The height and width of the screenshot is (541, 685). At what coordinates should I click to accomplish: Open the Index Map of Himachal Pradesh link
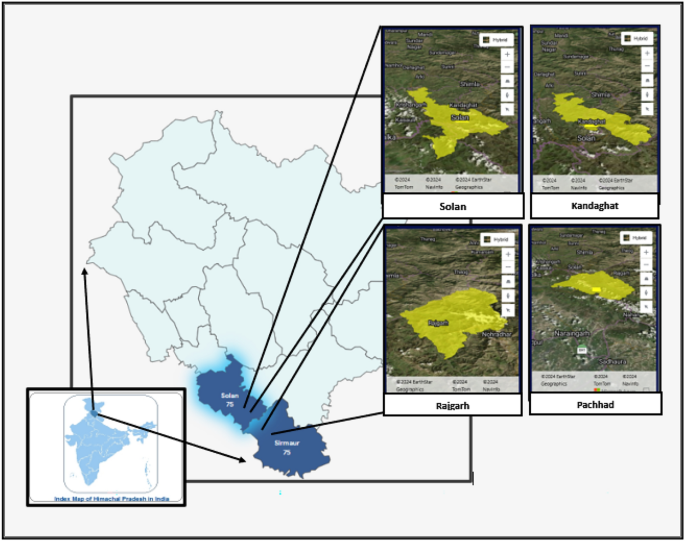(111, 499)
